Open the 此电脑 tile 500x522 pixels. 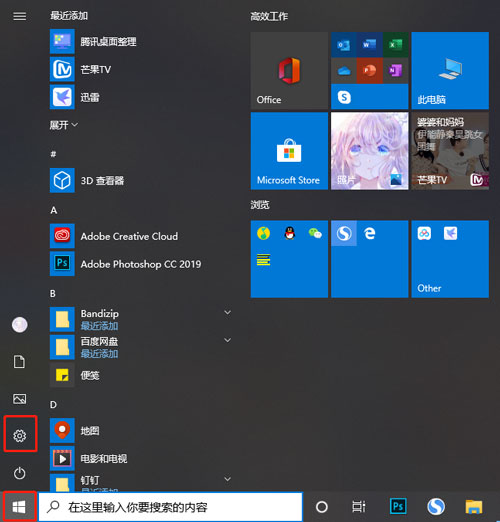(450, 70)
